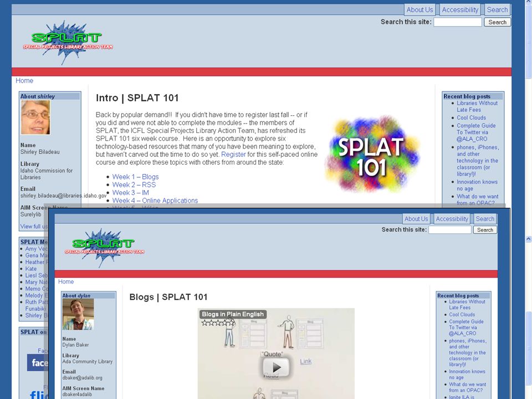Open Ruth member link in SPLAT members
Screen dimensions: 532x399
(x=37, y=305)
